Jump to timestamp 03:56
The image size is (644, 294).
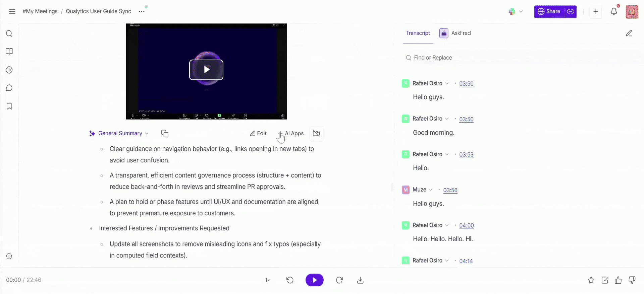[450, 190]
